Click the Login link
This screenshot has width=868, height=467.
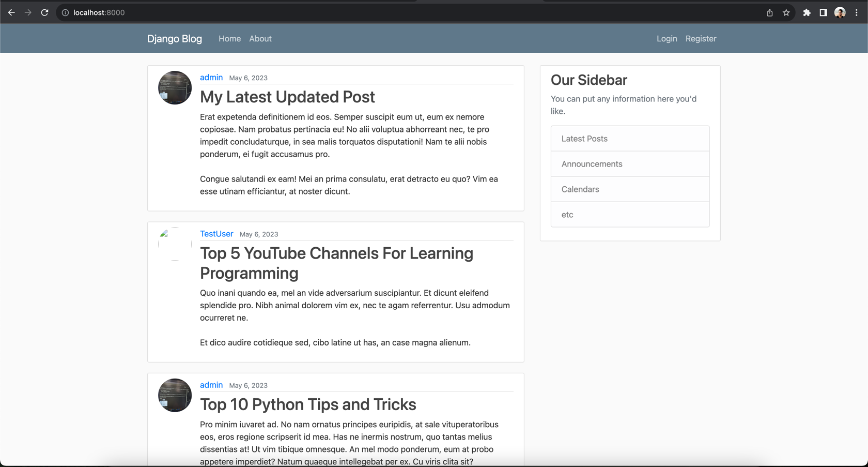point(667,39)
